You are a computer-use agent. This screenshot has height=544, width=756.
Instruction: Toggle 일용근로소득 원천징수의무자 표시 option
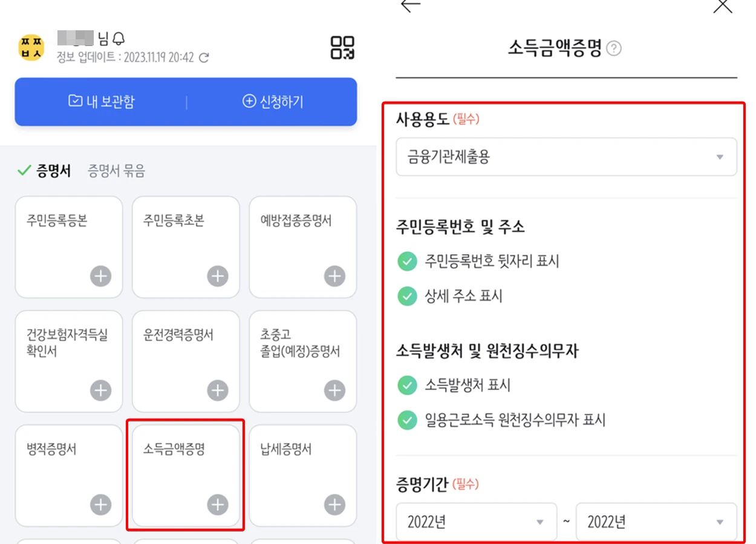pos(407,420)
